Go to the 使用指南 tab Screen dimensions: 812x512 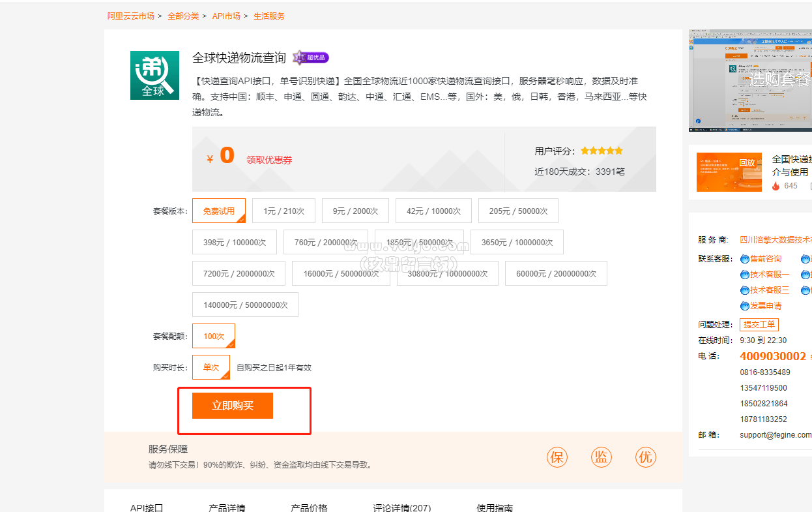pos(495,507)
